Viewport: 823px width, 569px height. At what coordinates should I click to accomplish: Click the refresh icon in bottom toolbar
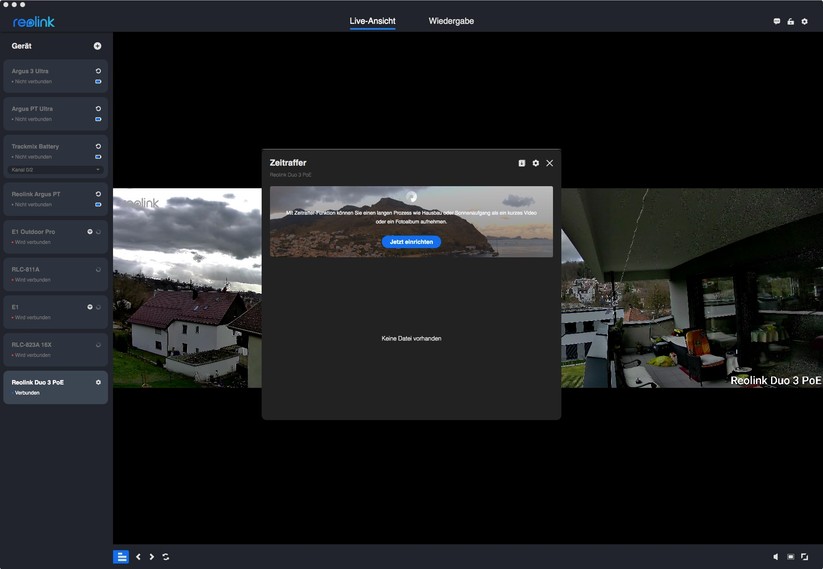(x=165, y=557)
